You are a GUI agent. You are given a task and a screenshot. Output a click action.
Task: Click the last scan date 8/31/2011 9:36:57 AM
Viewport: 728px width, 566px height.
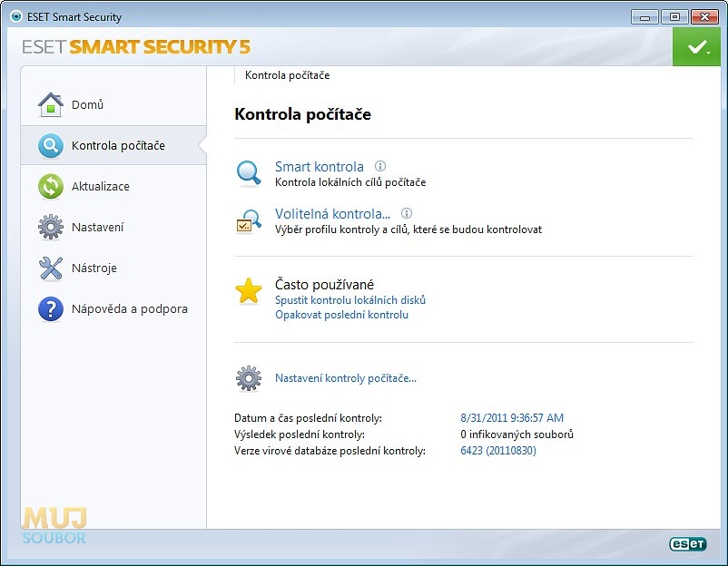click(512, 418)
